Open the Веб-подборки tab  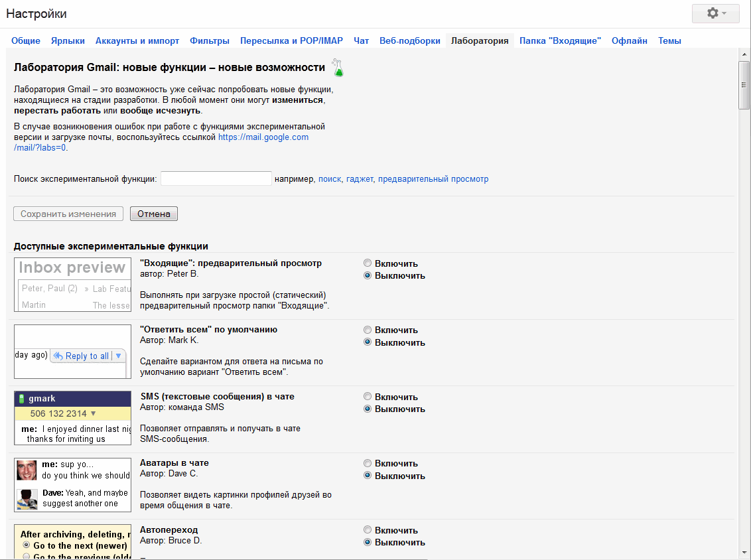tap(410, 40)
